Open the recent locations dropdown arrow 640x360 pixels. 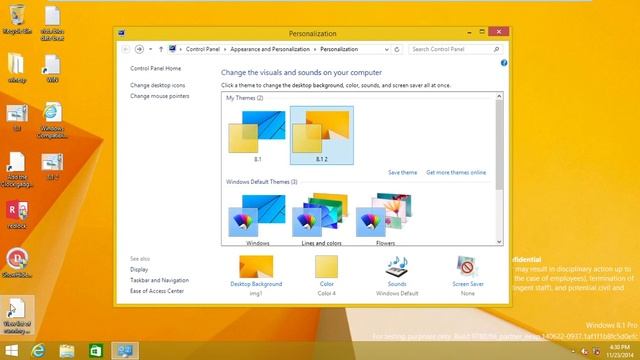tap(151, 49)
